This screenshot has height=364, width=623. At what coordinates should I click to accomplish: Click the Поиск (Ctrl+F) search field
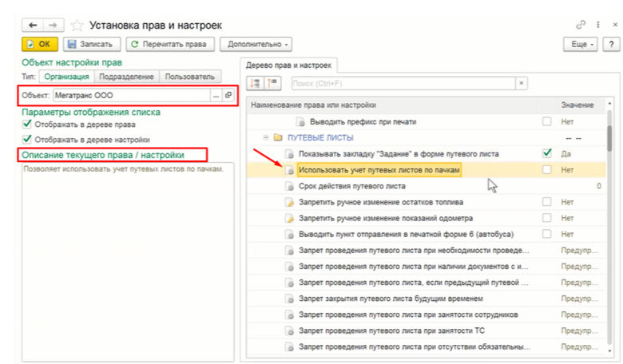(x=403, y=83)
